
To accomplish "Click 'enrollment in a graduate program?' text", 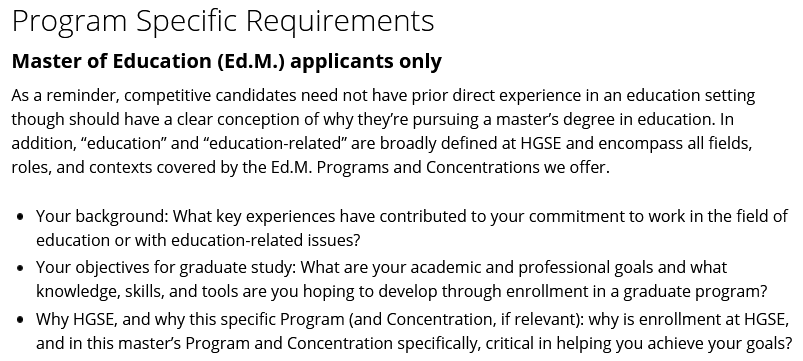I will click(x=637, y=292).
